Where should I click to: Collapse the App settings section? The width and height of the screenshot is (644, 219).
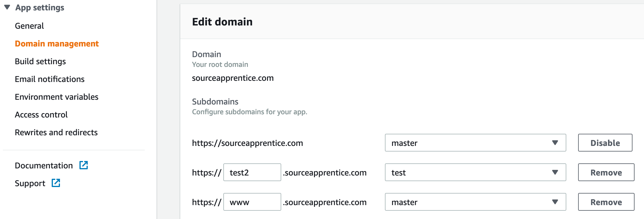coord(7,7)
